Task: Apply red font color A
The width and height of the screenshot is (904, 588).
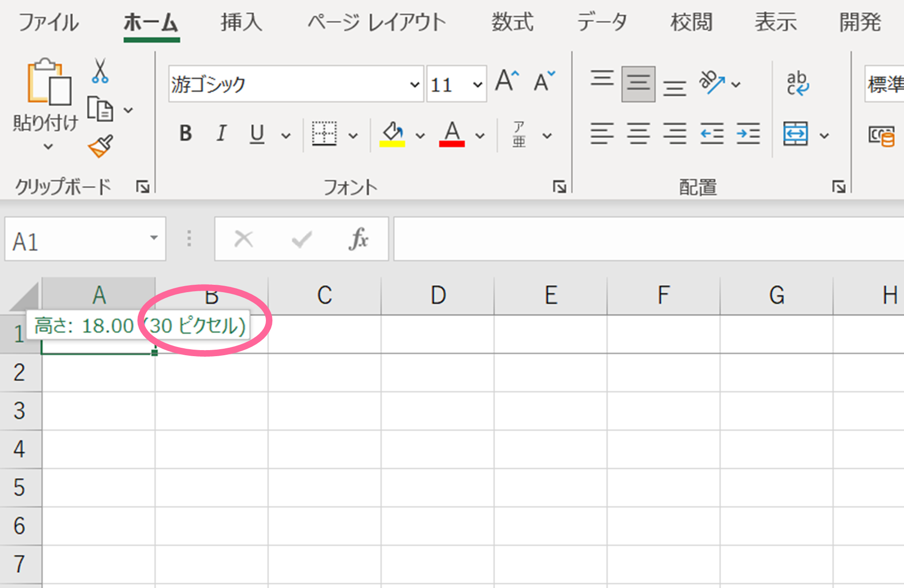Action: [452, 134]
